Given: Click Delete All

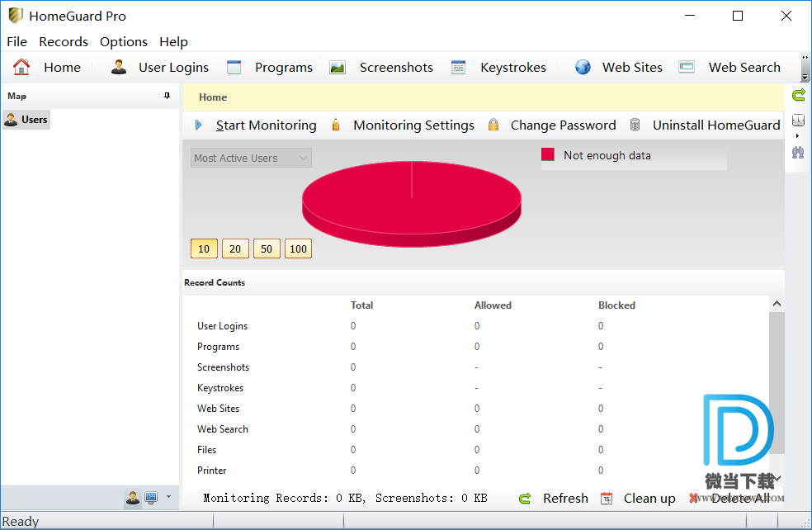Looking at the screenshot, I should pos(740,499).
